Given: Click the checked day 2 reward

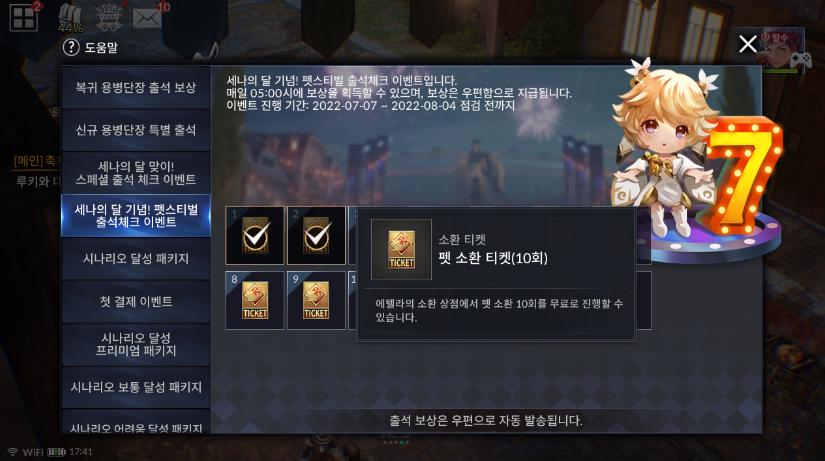Looking at the screenshot, I should pos(316,235).
